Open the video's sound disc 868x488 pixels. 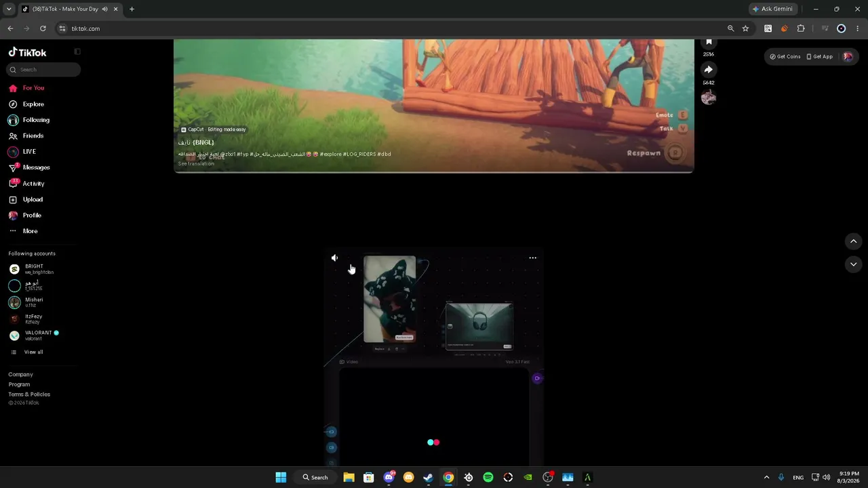pos(709,98)
